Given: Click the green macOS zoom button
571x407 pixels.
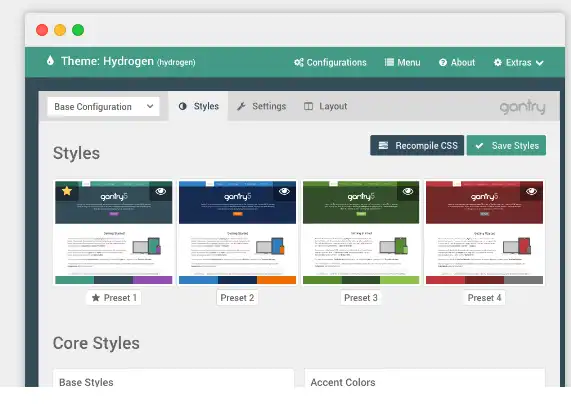Looking at the screenshot, I should pos(78,30).
